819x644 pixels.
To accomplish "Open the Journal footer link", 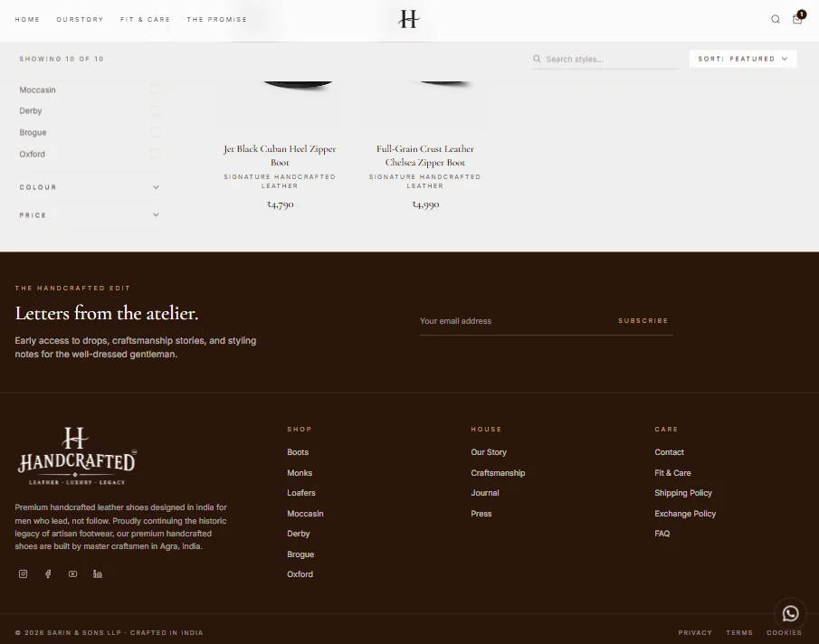I will pyautogui.click(x=485, y=493).
